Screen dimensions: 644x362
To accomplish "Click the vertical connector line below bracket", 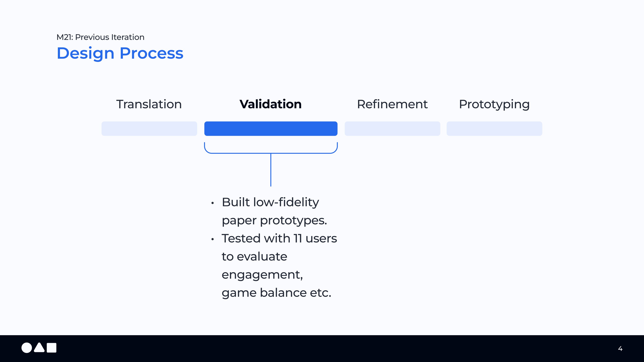I will pyautogui.click(x=271, y=170).
